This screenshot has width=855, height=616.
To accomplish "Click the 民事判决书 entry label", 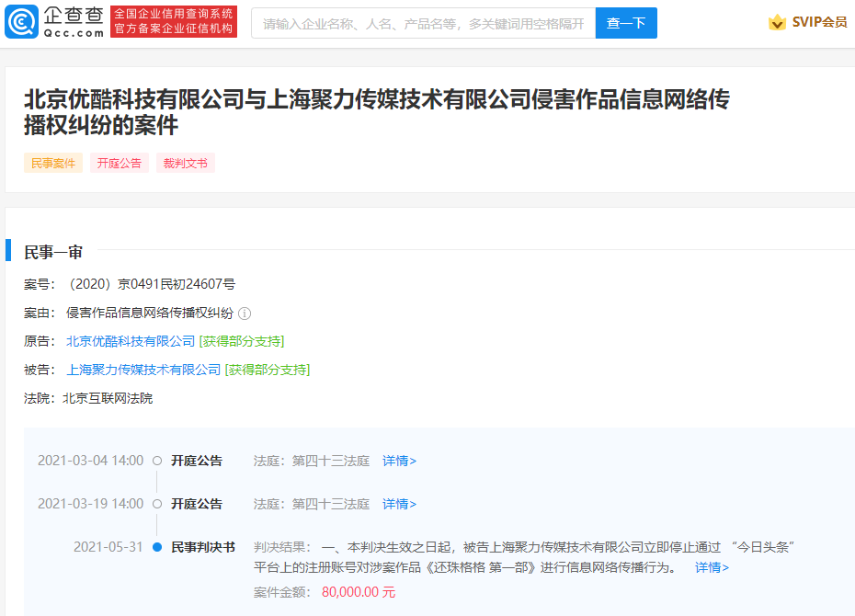I will 203,547.
